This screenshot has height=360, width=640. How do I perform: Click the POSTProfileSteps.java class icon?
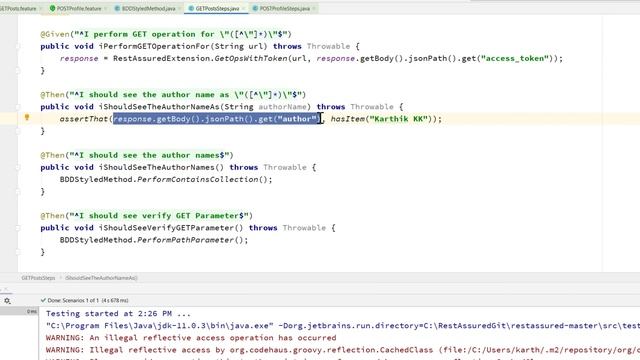point(255,8)
